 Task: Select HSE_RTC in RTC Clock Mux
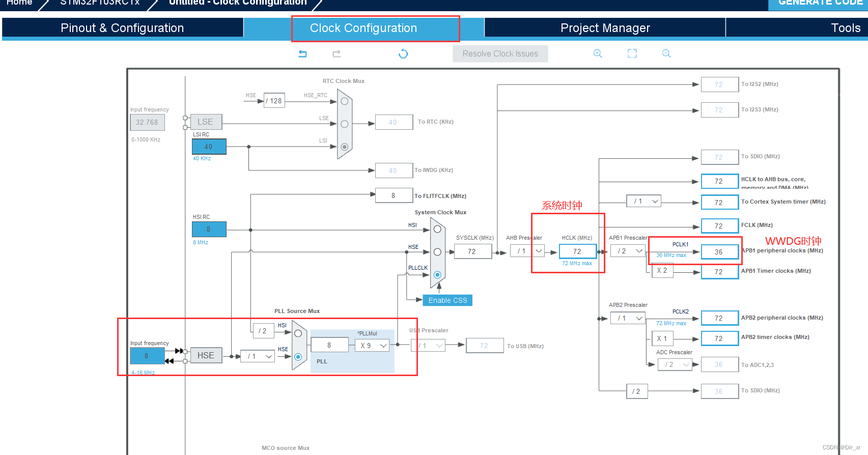pos(345,101)
